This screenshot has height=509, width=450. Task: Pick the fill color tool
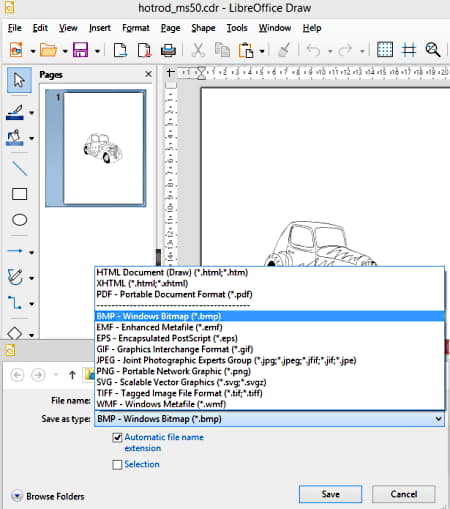click(x=15, y=138)
